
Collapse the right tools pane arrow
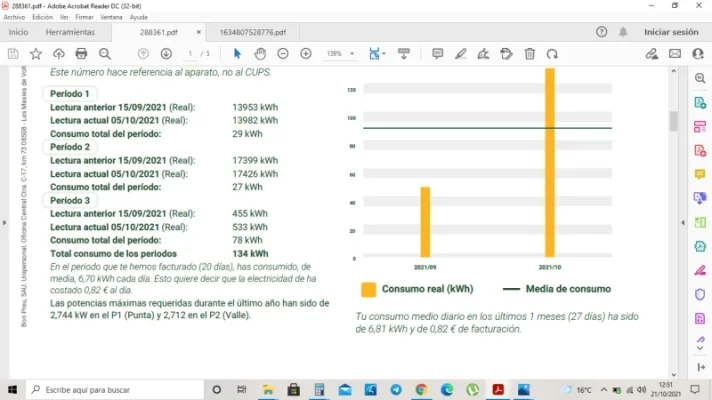click(x=683, y=222)
